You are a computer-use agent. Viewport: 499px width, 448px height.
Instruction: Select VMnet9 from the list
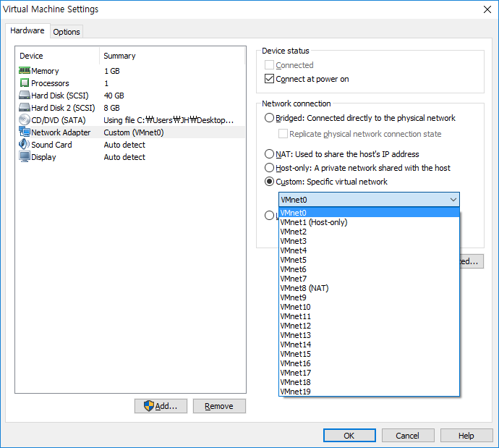[x=369, y=297]
